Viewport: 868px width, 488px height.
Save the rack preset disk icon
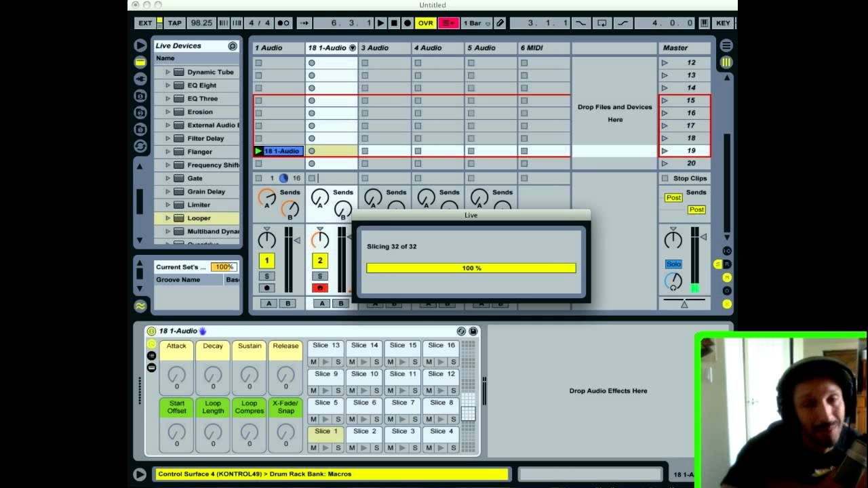point(473,331)
